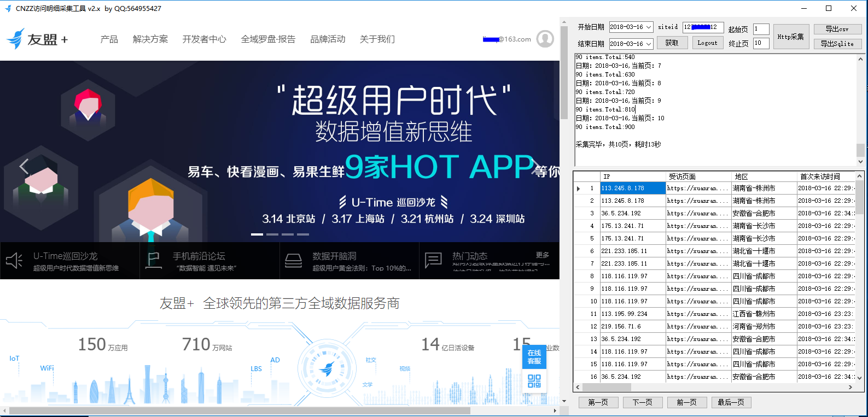Viewport: 868px width, 417px height.
Task: Open the 解决方案 menu
Action: [x=150, y=39]
